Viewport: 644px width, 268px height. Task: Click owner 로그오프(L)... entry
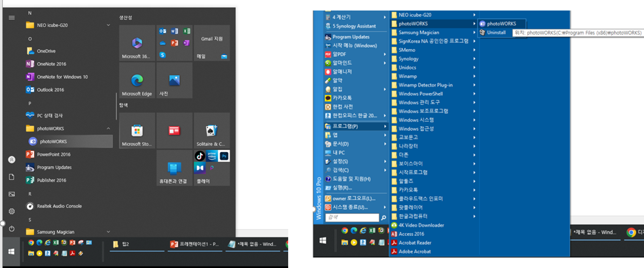tap(356, 198)
